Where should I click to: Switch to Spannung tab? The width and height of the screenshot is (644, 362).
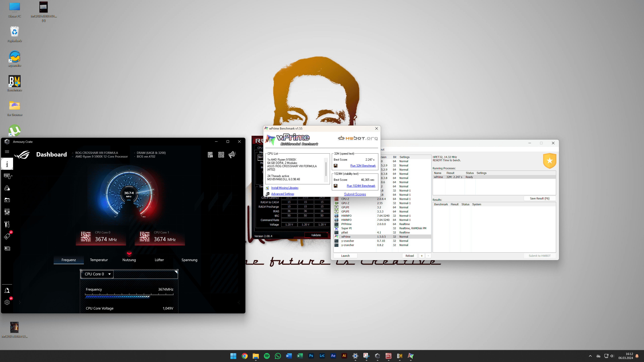189,260
